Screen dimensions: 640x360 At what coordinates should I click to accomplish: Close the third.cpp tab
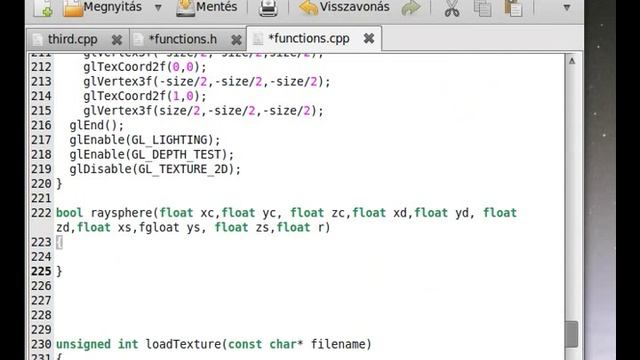(x=117, y=40)
